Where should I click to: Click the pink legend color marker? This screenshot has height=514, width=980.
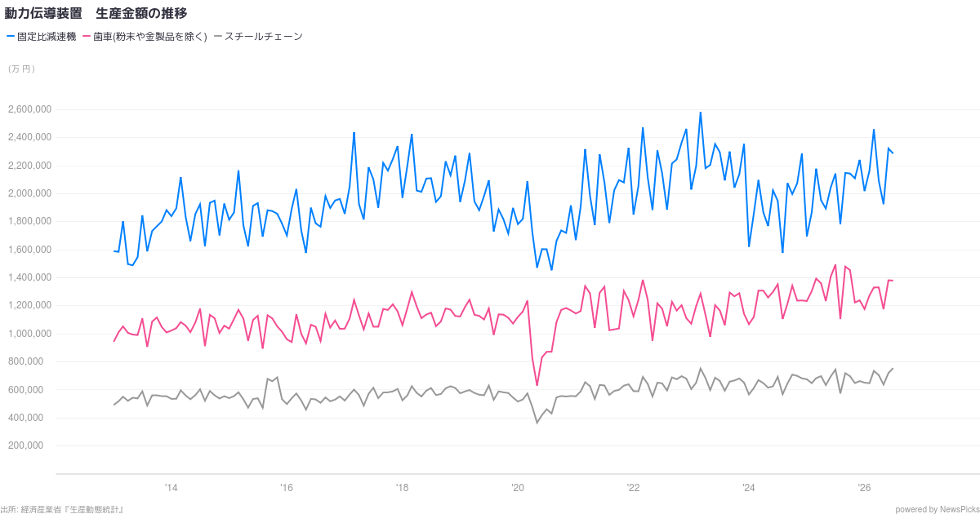pos(87,37)
